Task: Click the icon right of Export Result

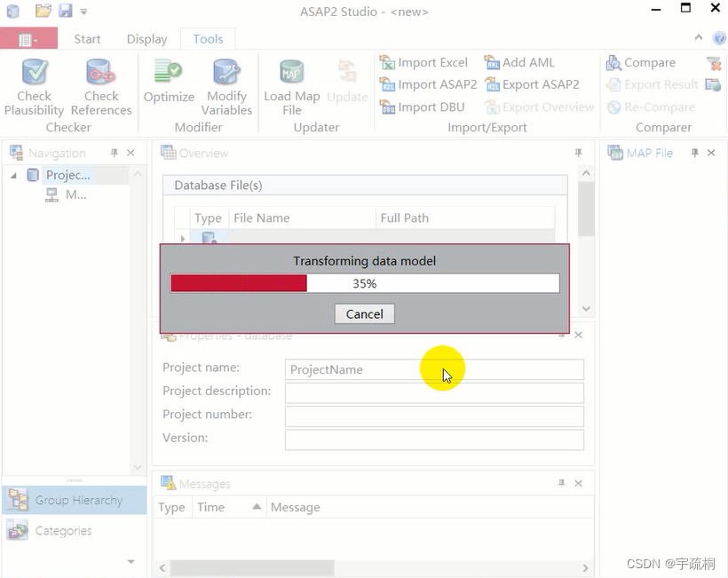Action: point(713,84)
